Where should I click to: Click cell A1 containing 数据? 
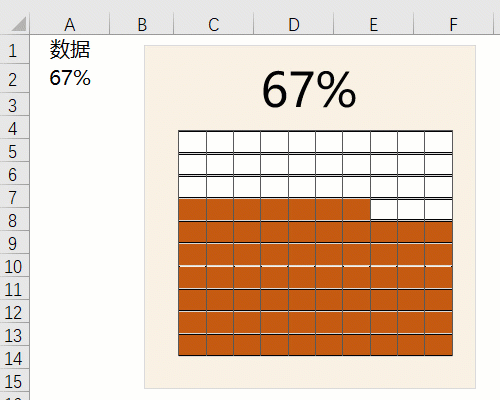coord(70,50)
